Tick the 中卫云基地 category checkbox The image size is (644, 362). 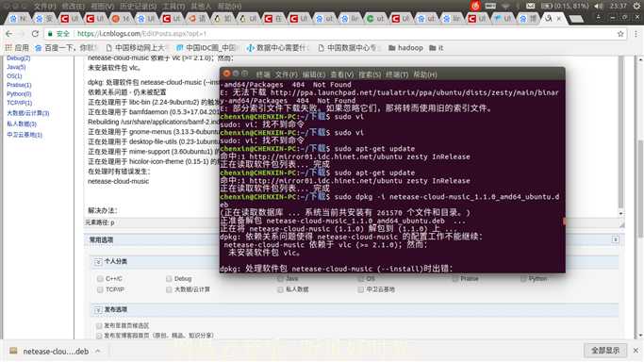(x=360, y=289)
